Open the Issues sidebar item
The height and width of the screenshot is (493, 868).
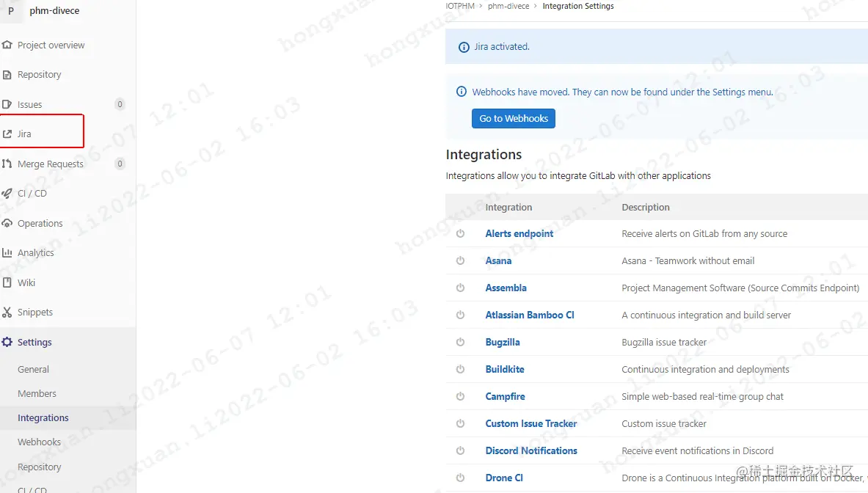point(30,105)
